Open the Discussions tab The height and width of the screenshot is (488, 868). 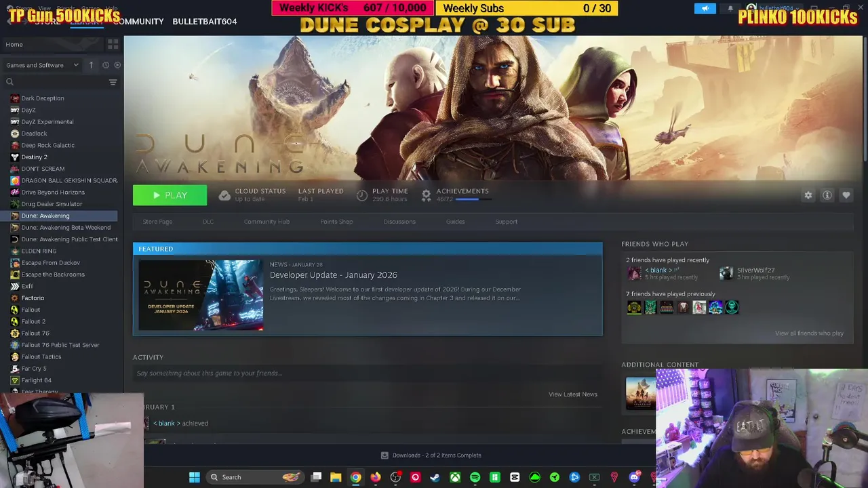399,222
